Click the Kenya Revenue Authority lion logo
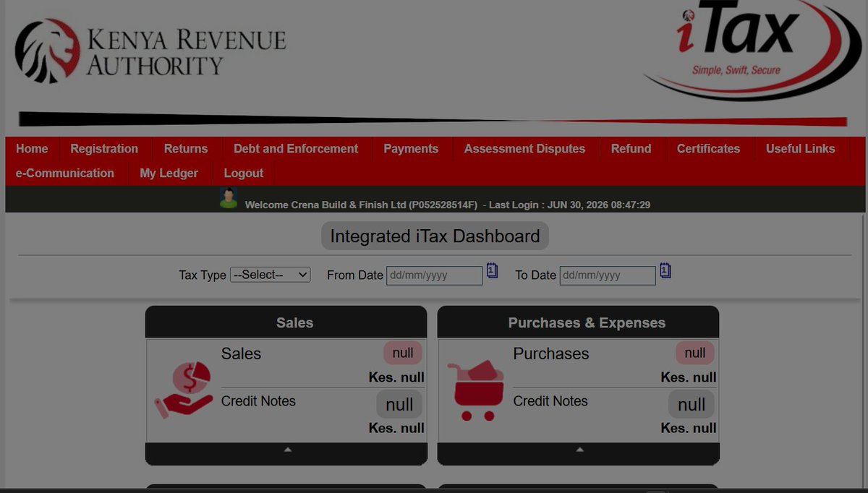868x493 pixels. (48, 51)
